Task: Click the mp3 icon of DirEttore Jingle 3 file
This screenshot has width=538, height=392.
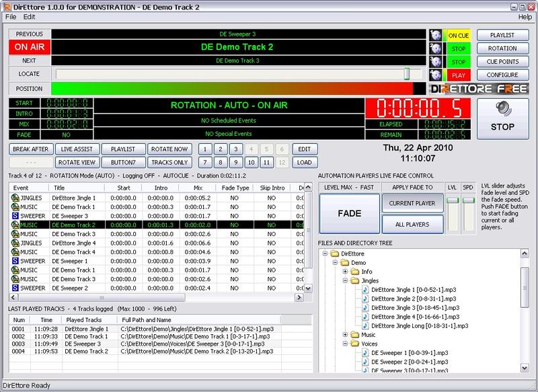Action: point(365,308)
